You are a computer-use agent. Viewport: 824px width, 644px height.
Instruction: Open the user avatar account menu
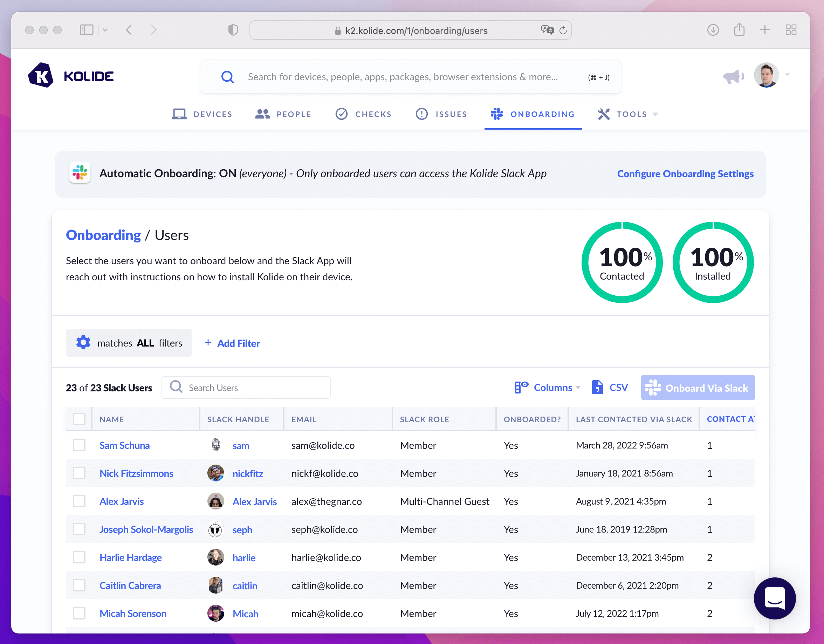click(x=766, y=75)
